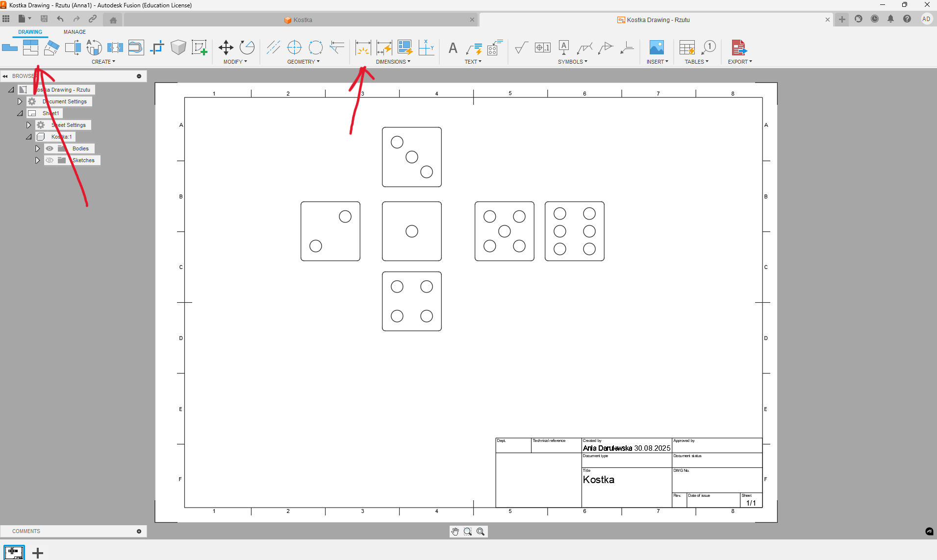Switch to the MANAGE ribbon tab
This screenshot has height=560, width=937.
click(75, 32)
